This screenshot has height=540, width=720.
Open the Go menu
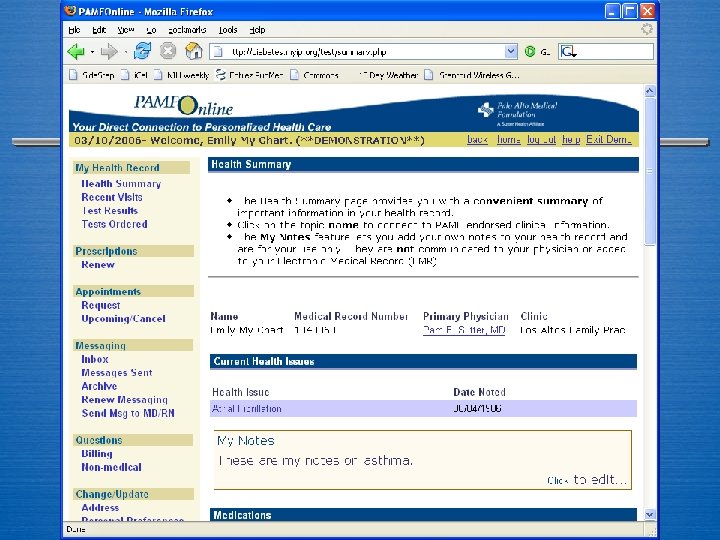tap(151, 30)
